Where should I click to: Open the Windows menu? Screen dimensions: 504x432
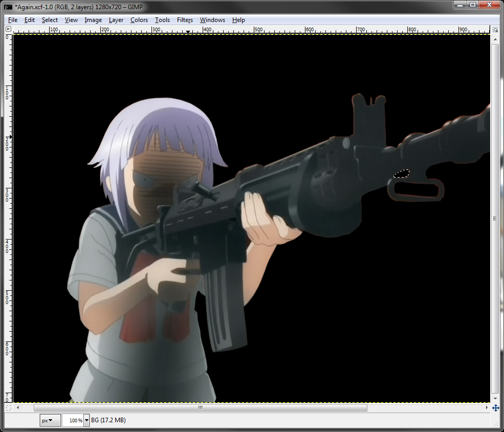click(x=212, y=20)
